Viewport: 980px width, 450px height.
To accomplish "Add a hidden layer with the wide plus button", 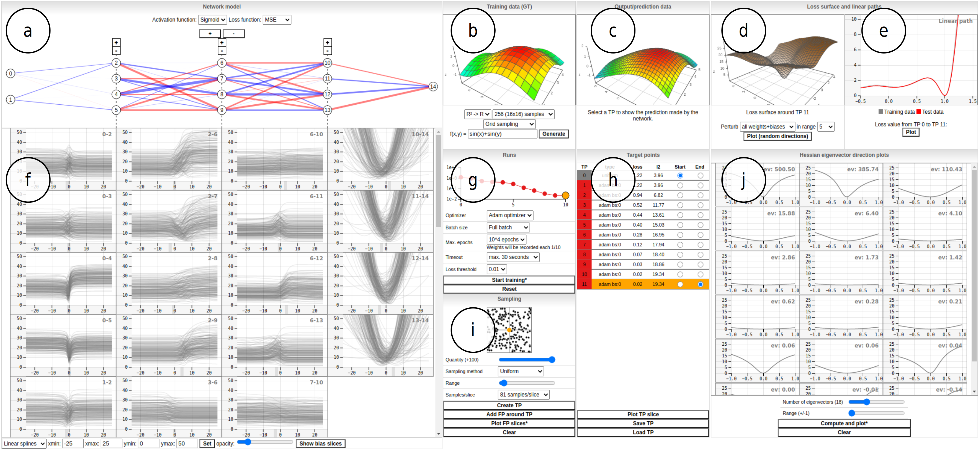I will tap(210, 34).
